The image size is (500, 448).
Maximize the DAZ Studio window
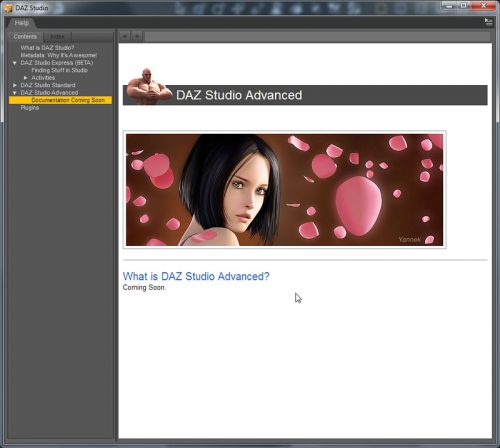coord(464,5)
